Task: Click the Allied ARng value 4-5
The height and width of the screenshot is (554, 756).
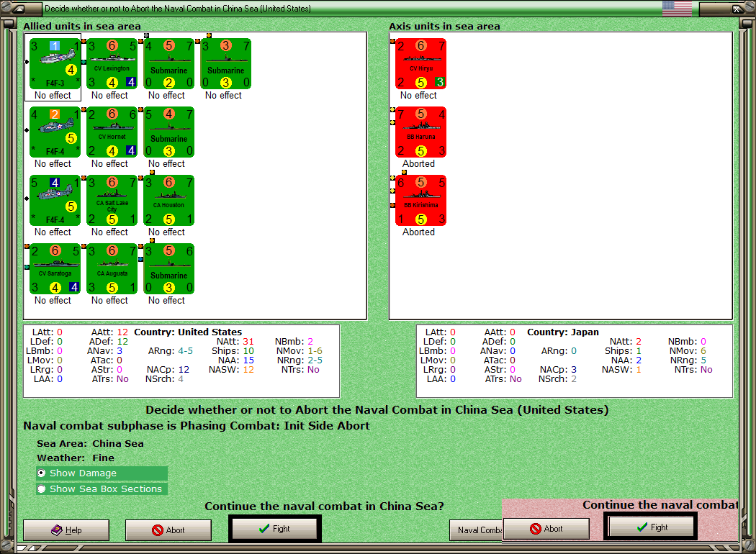Action: tap(185, 350)
